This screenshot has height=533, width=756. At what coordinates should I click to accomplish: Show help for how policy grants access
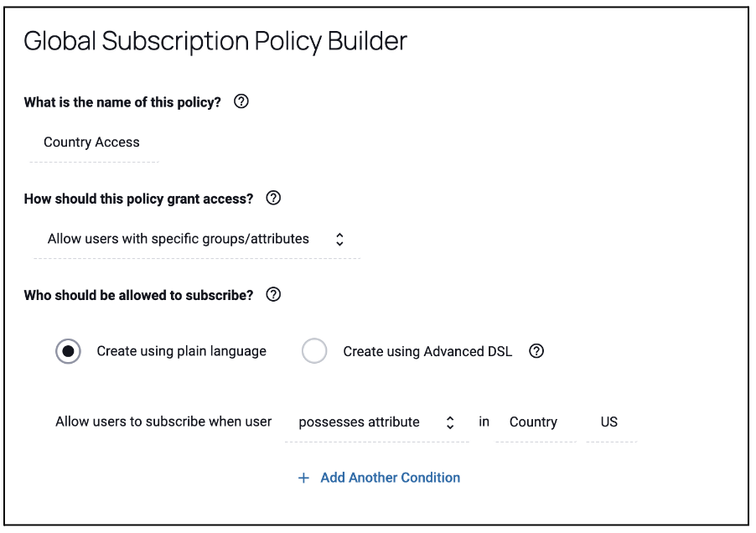point(273,199)
